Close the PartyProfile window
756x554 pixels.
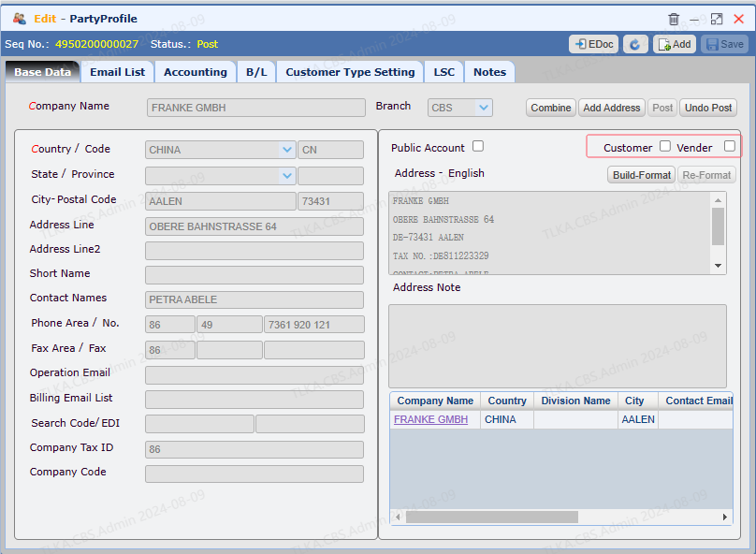[x=738, y=20]
